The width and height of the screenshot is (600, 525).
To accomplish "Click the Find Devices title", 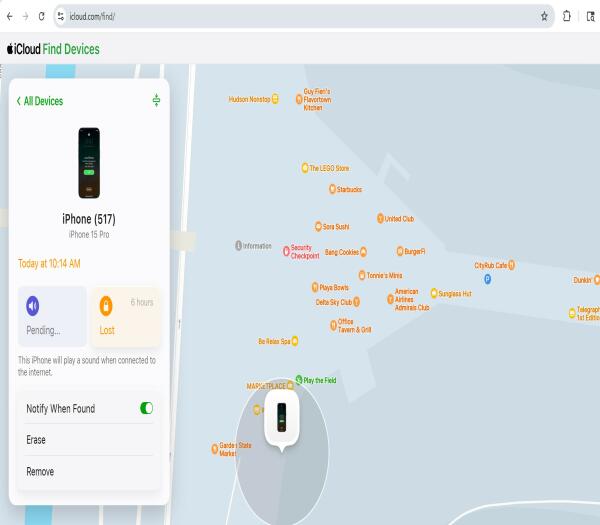I will [x=71, y=49].
